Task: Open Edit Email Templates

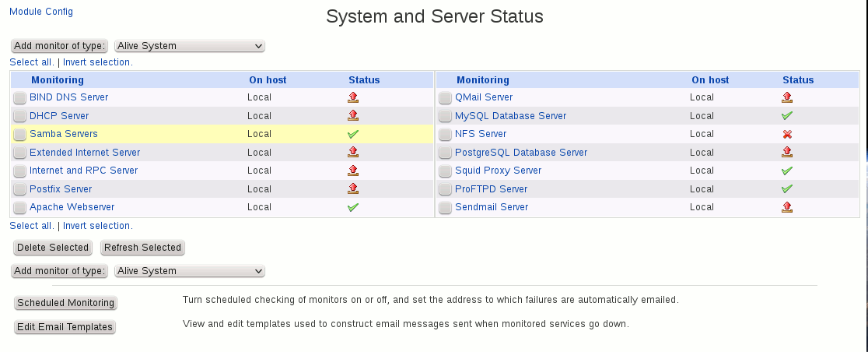Action: tap(65, 327)
